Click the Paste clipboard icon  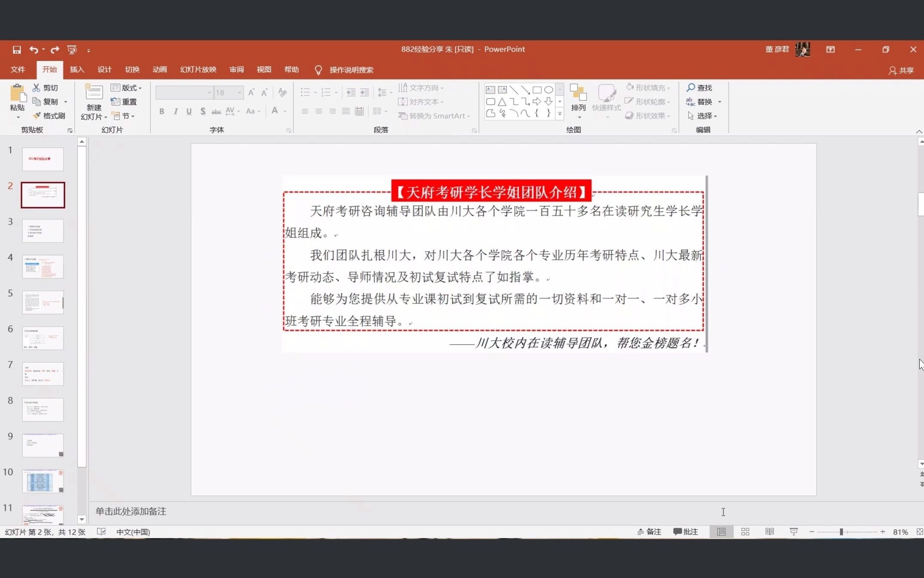tap(18, 93)
